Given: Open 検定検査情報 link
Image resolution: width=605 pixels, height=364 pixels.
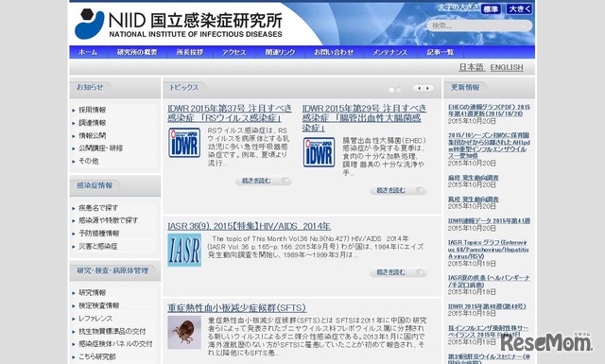Looking at the screenshot, I should click(x=98, y=305).
